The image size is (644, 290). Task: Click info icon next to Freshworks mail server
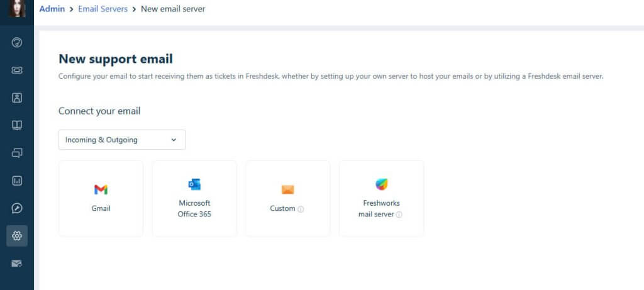[x=399, y=215]
